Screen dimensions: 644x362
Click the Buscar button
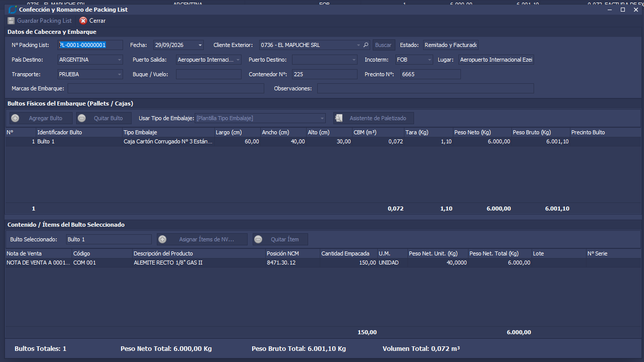point(384,45)
